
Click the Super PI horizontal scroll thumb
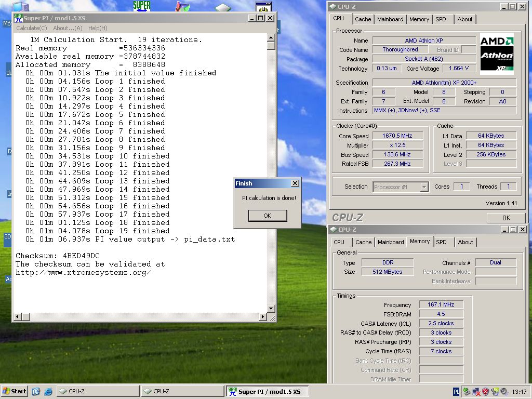point(26,316)
